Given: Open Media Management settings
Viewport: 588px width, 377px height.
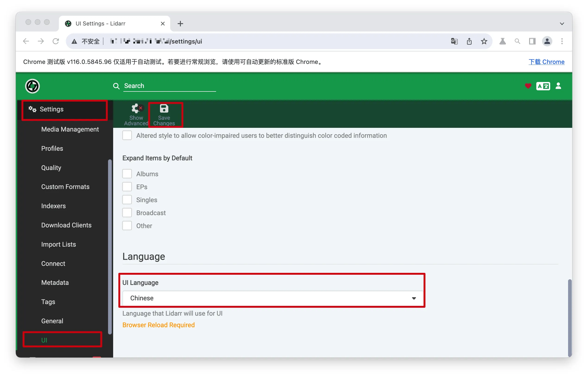Looking at the screenshot, I should (x=70, y=129).
